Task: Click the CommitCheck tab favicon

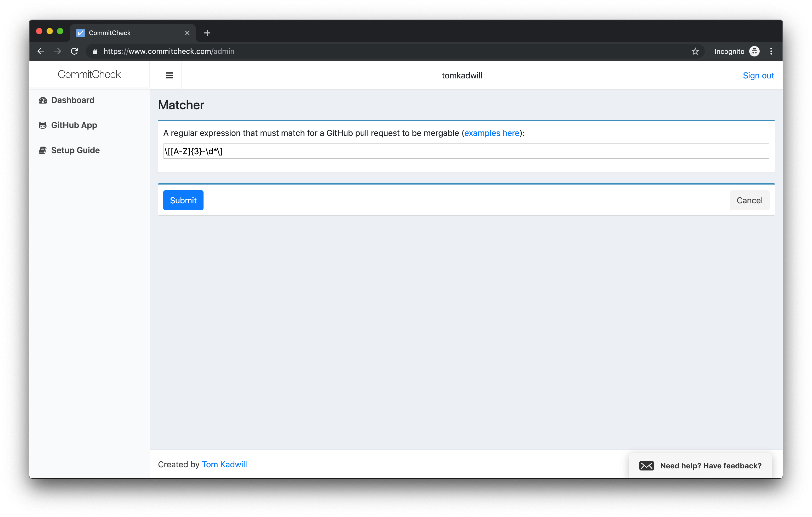Action: (80, 33)
